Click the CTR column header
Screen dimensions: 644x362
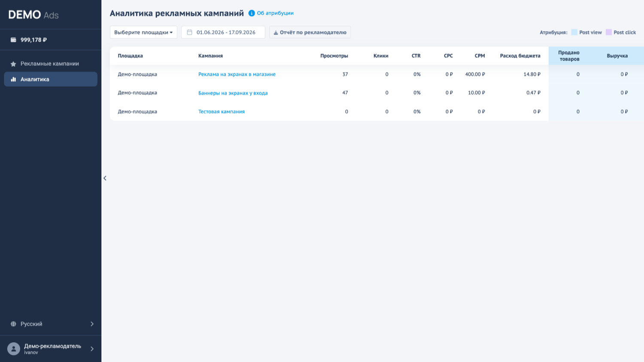416,56
